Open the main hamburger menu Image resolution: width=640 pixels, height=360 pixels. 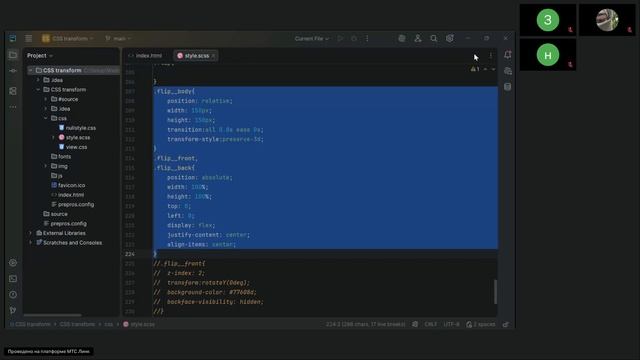pos(29,38)
